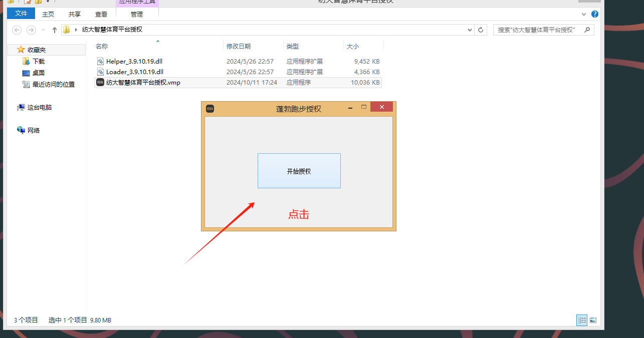This screenshot has width=644, height=338.
Task: Click the 这台电脑 computer icon
Action: (x=21, y=107)
